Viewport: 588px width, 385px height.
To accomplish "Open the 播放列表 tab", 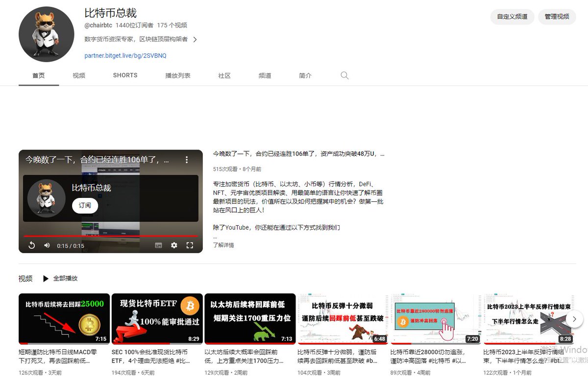I will (178, 75).
